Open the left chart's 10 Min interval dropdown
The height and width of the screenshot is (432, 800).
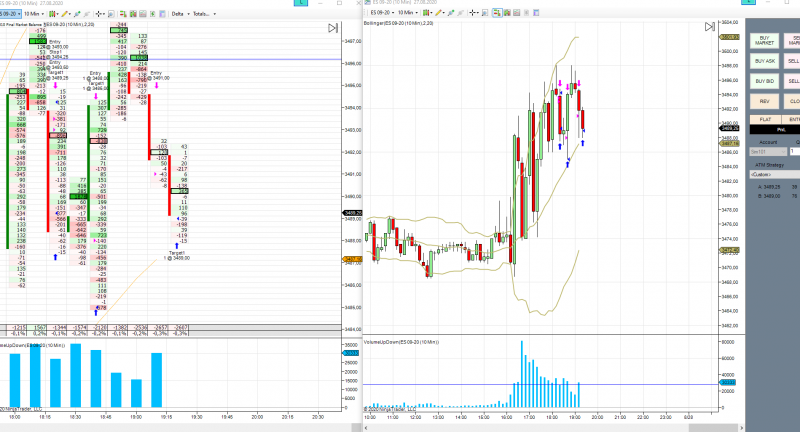click(x=34, y=14)
